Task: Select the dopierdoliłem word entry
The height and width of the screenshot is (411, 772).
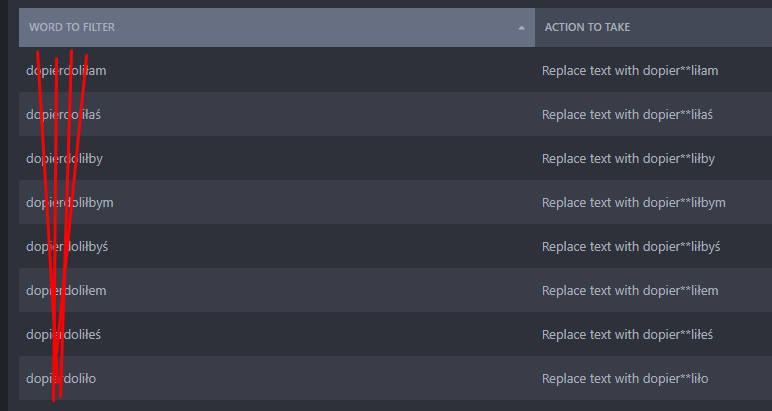Action: point(66,290)
